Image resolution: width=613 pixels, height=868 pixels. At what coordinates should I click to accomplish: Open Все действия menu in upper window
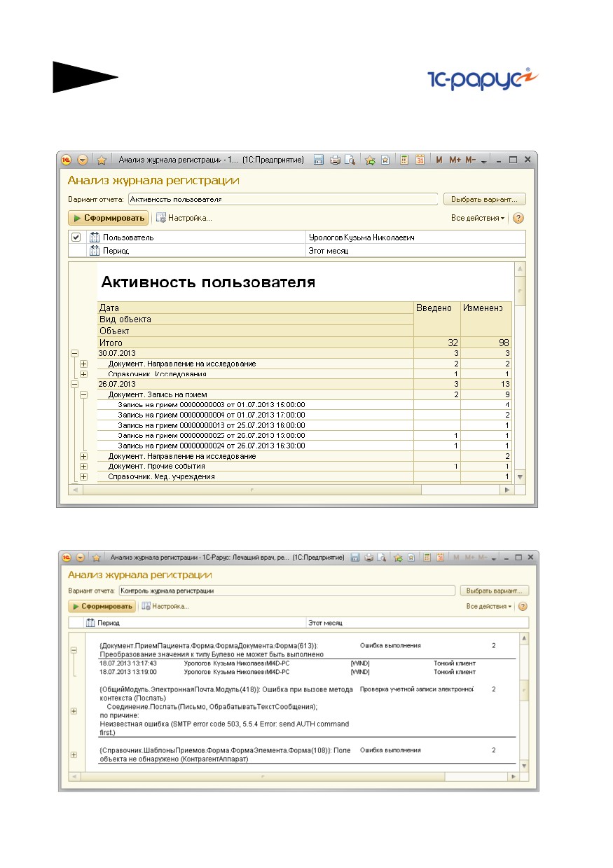pos(477,218)
